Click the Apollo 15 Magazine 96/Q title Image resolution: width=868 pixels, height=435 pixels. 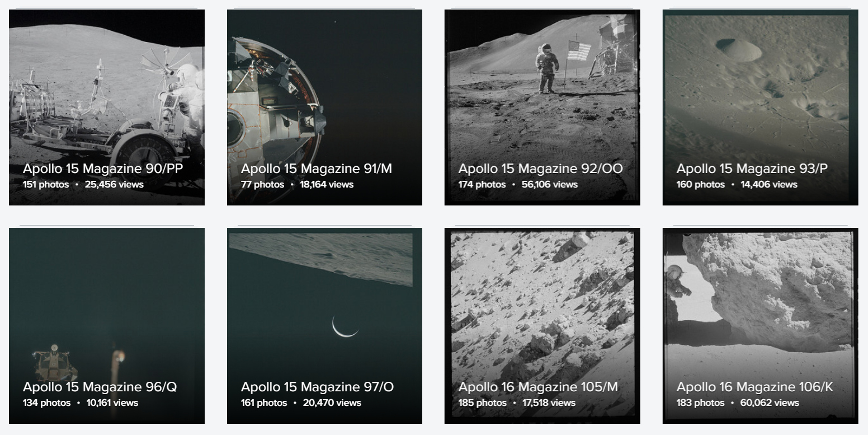coord(100,387)
